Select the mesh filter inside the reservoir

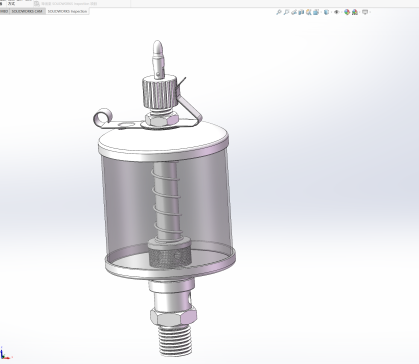[169, 257]
